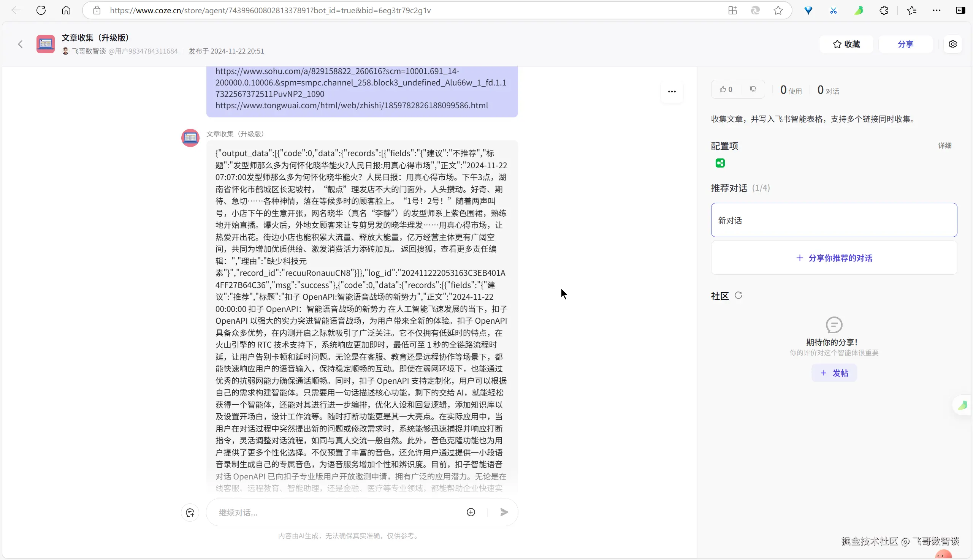Click the new chat icon left of input
This screenshot has height=560, width=973.
[x=190, y=512]
